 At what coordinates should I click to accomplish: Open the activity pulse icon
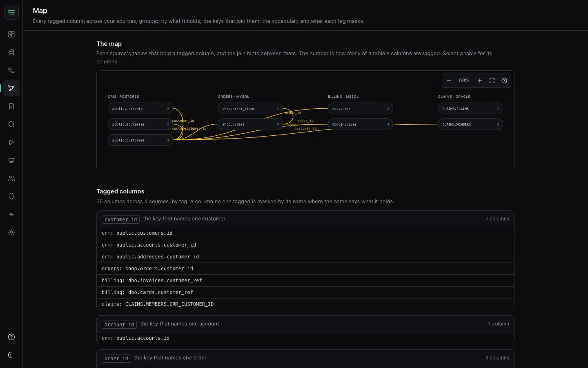pyautogui.click(x=11, y=214)
